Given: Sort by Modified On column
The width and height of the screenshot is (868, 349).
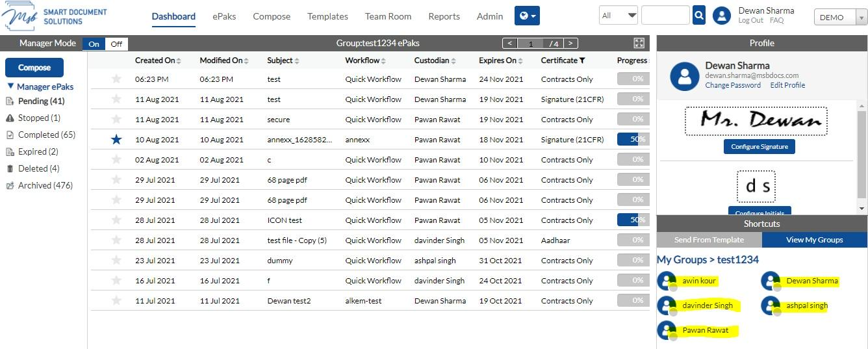Looking at the screenshot, I should coord(223,60).
